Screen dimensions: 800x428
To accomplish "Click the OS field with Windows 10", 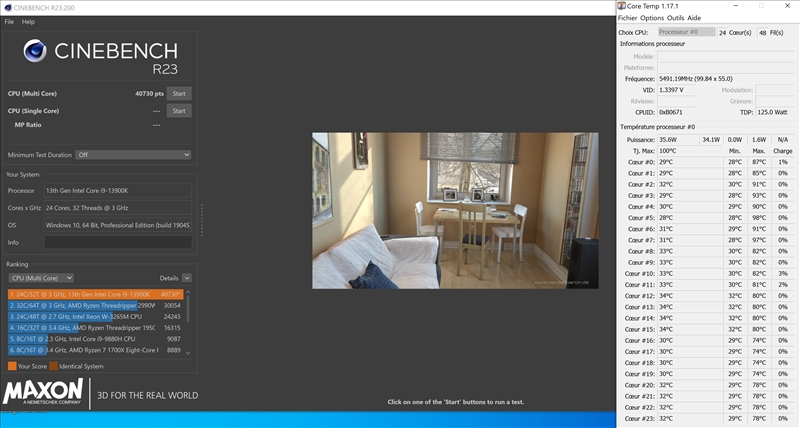I will tap(118, 225).
